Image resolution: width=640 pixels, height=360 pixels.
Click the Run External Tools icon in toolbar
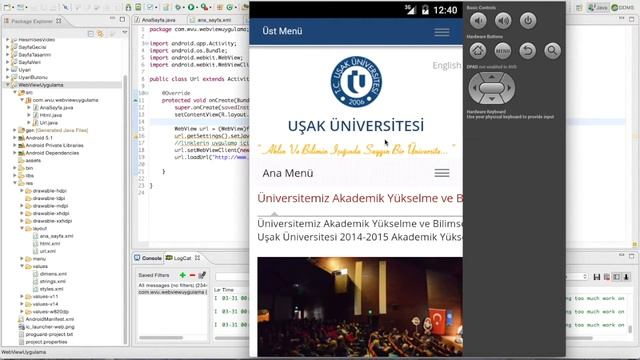tap(204, 7)
